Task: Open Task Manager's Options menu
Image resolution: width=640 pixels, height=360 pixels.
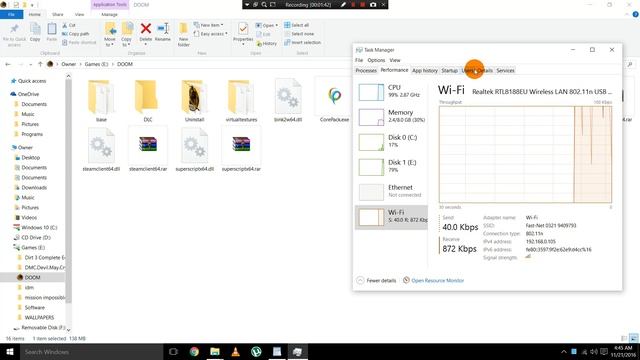Action: (x=376, y=60)
